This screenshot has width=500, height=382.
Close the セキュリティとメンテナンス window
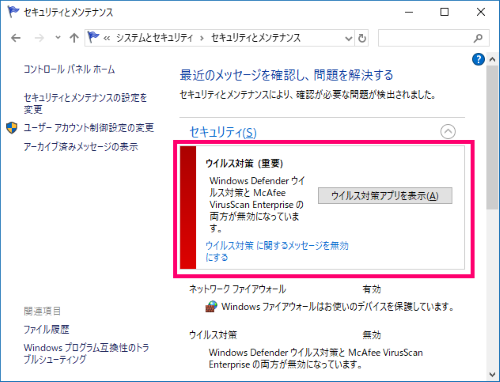click(x=481, y=12)
